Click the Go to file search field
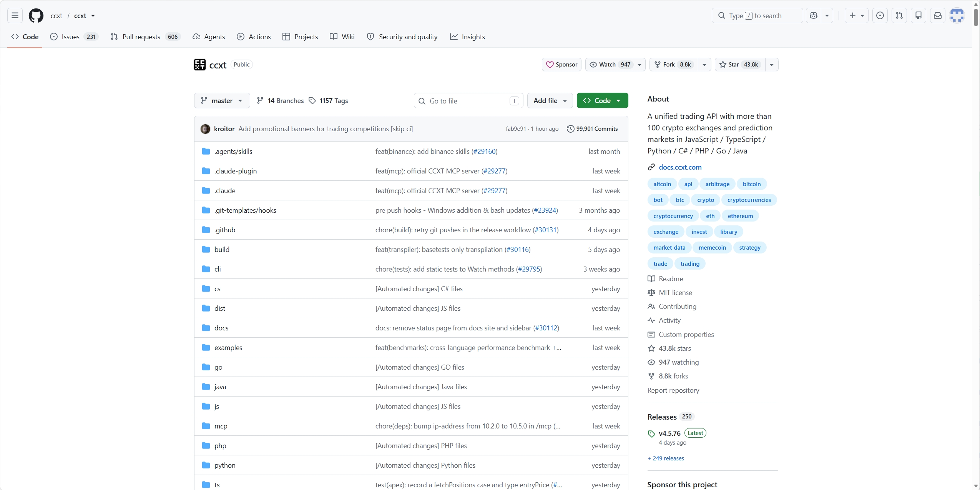 click(x=468, y=100)
